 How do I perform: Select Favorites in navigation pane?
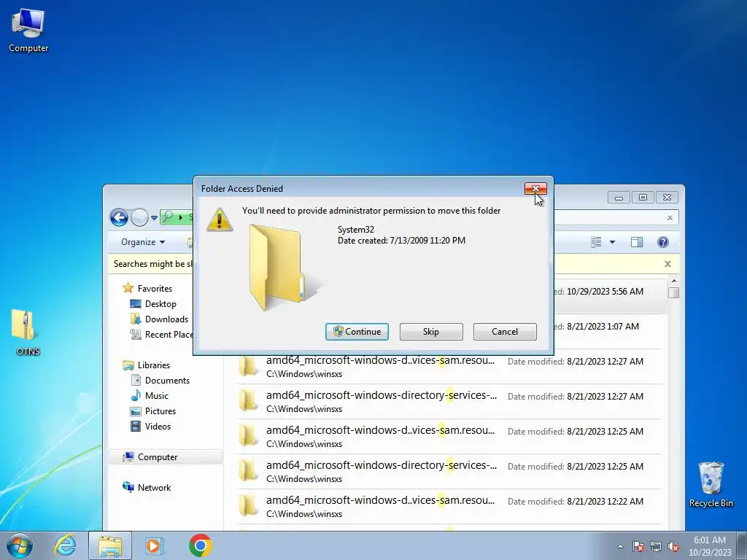pos(155,289)
